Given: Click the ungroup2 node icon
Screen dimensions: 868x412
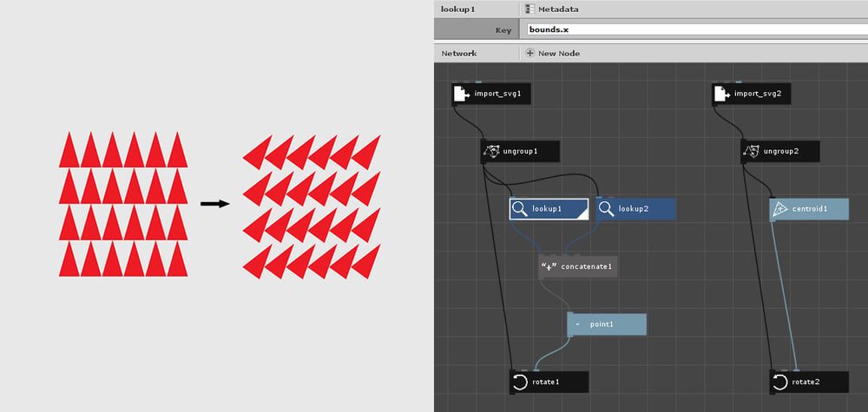Looking at the screenshot, I should click(751, 151).
